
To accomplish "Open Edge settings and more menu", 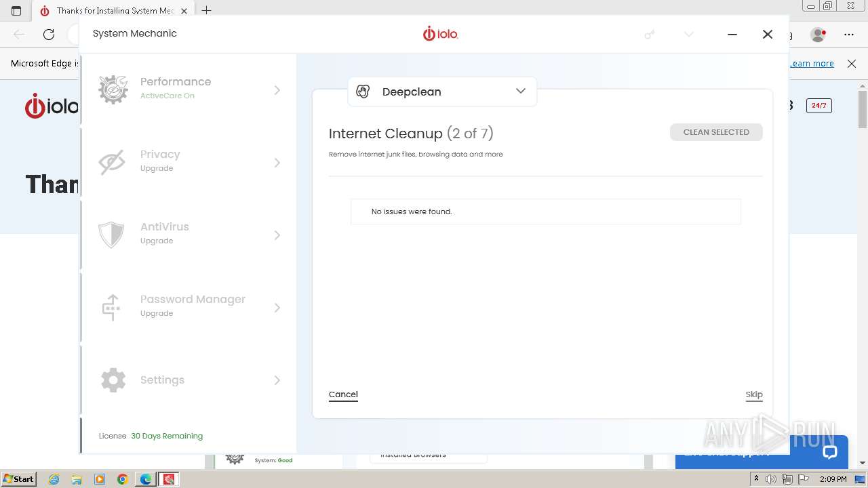I will tap(849, 34).
